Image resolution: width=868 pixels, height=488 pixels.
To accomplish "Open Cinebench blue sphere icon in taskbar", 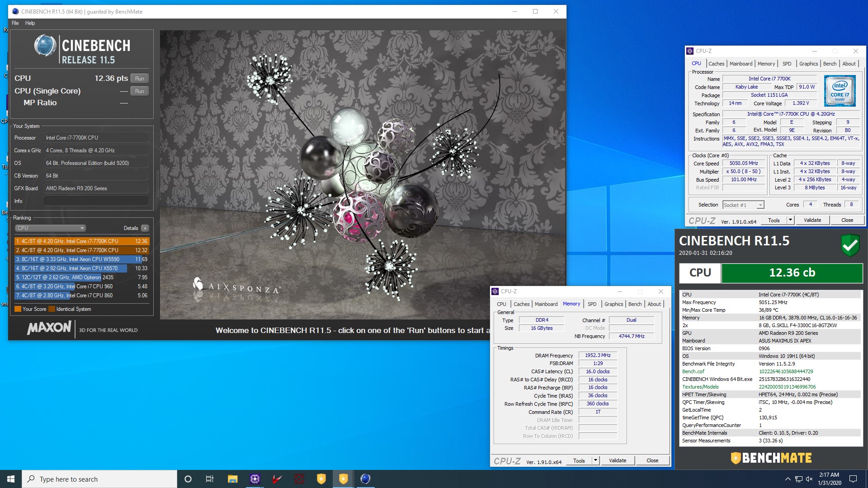I will 365,479.
